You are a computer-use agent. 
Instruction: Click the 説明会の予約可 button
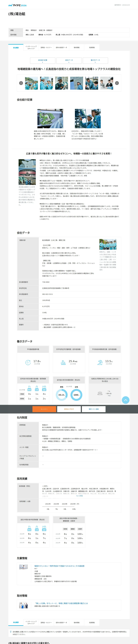point(69,409)
